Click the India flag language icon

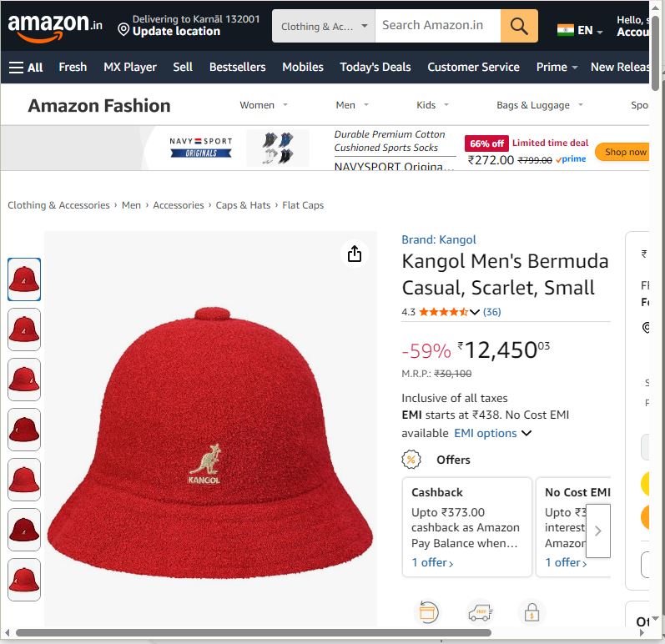tap(566, 30)
